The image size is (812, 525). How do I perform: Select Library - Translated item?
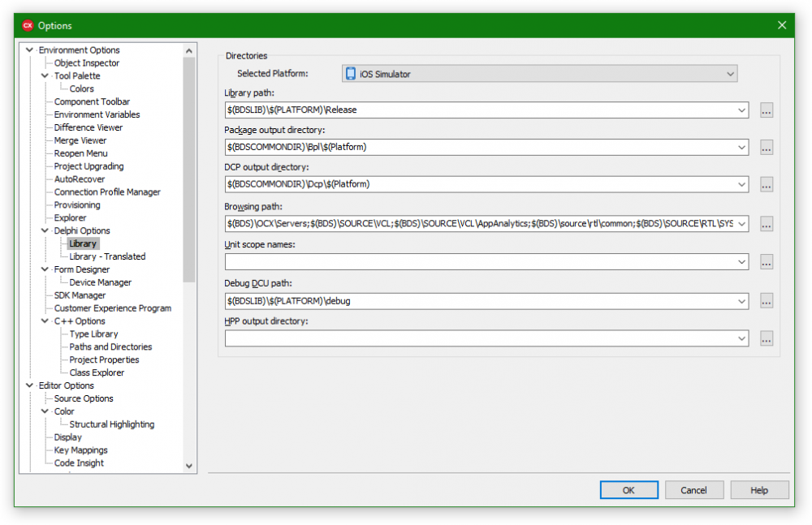pyautogui.click(x=107, y=256)
